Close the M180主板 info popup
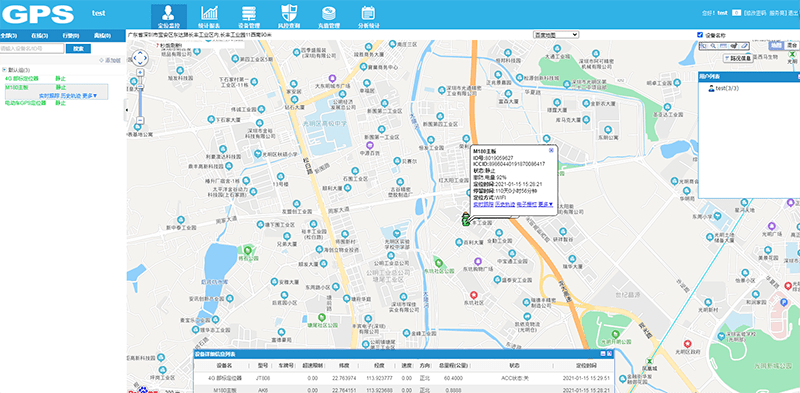The width and height of the screenshot is (800, 393). 551,151
